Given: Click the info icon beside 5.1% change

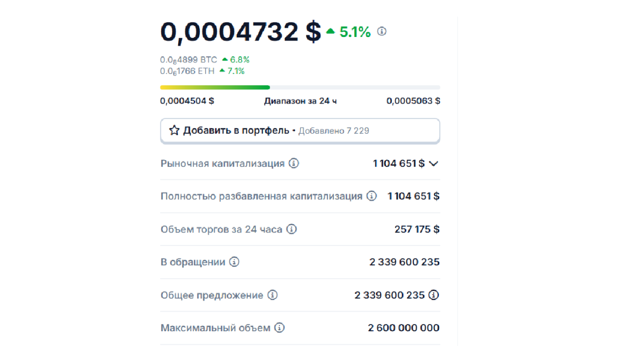Looking at the screenshot, I should (x=382, y=32).
